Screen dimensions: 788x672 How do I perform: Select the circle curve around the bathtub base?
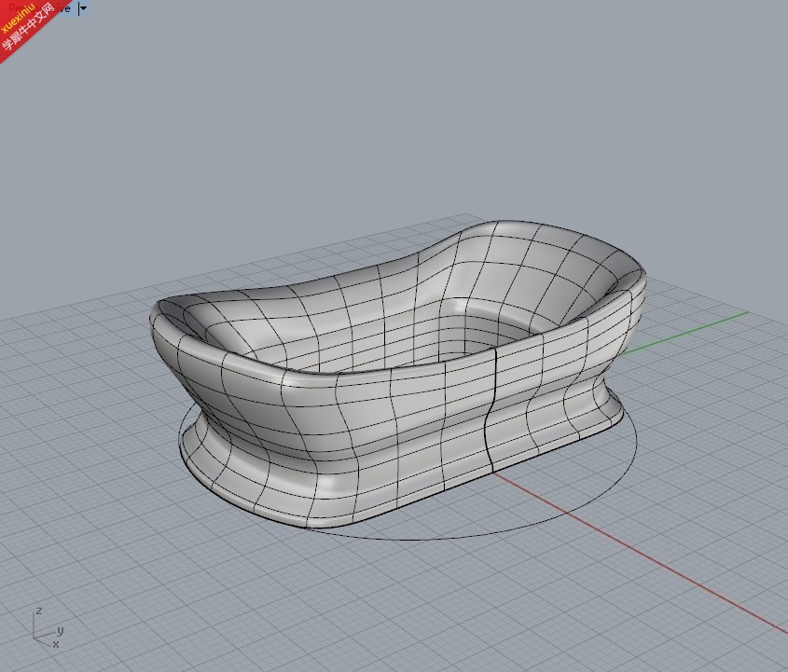click(x=568, y=512)
